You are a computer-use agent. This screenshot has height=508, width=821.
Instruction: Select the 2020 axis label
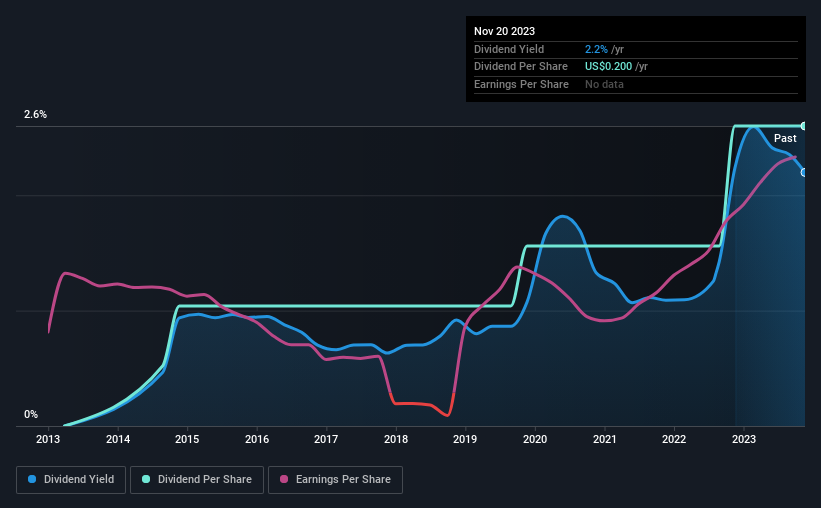click(x=535, y=439)
